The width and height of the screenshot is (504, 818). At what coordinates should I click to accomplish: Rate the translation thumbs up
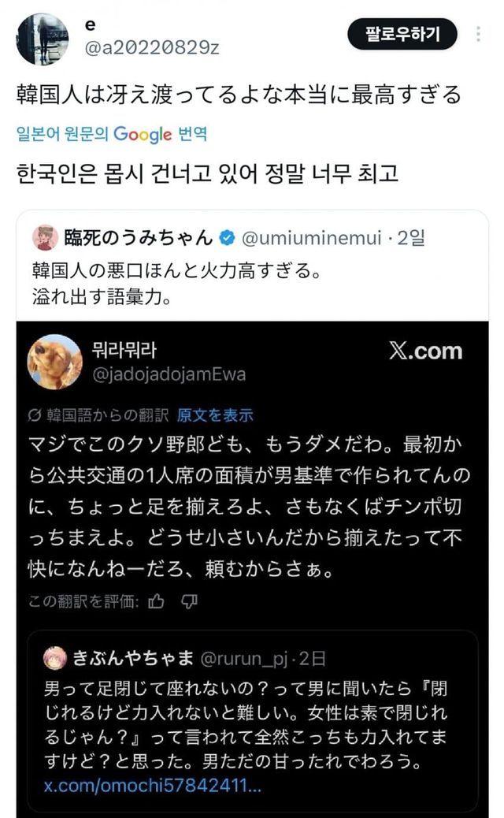pos(156,602)
